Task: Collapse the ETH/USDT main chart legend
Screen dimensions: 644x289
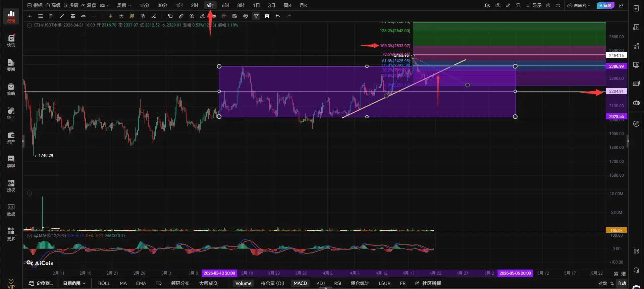Action: tap(30, 25)
